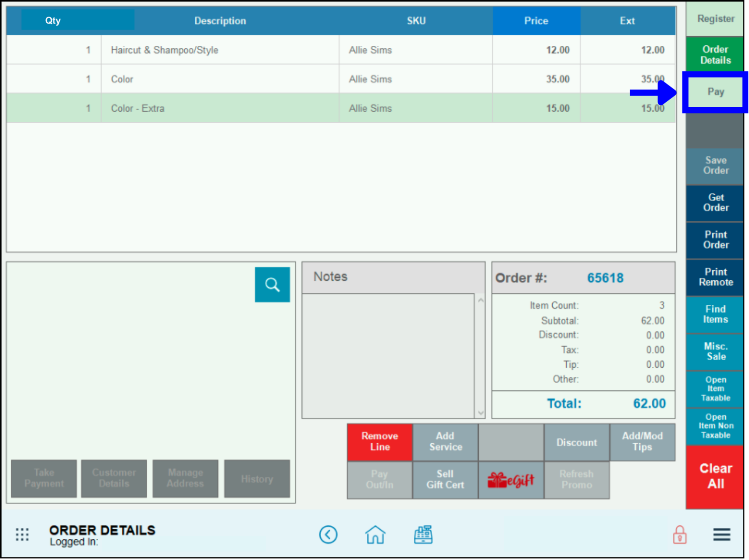
Task: Click inside the Notes text area
Action: 388,355
